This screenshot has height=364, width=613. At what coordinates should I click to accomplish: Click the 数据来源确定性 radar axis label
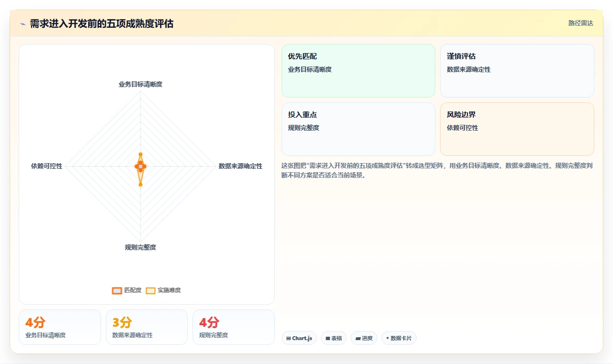tap(240, 166)
